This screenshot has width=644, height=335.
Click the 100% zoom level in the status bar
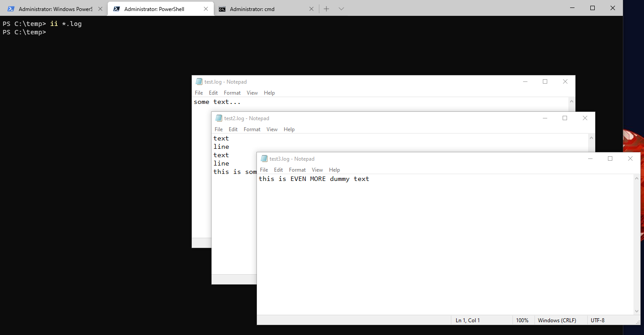pos(522,320)
